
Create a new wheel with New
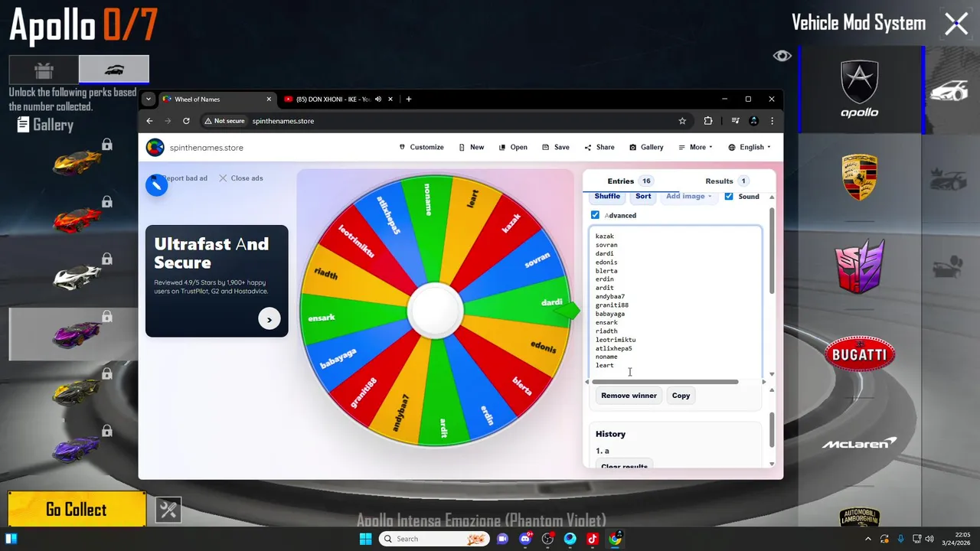pos(472,147)
